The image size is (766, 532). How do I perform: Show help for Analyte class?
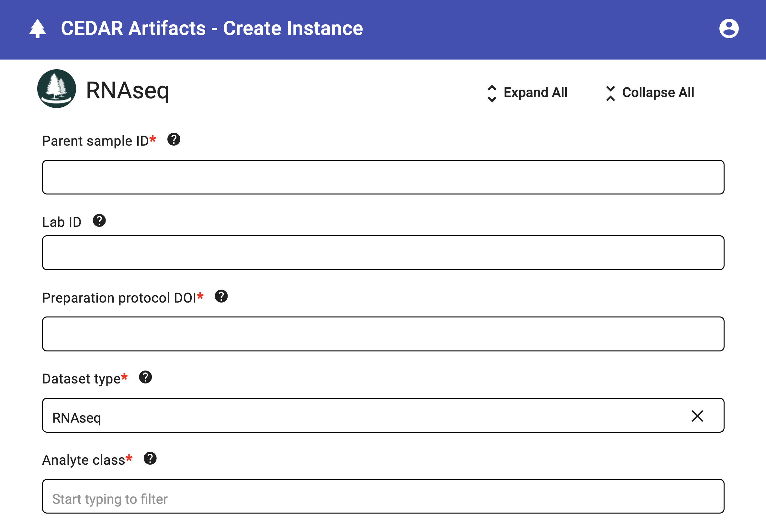(150, 458)
